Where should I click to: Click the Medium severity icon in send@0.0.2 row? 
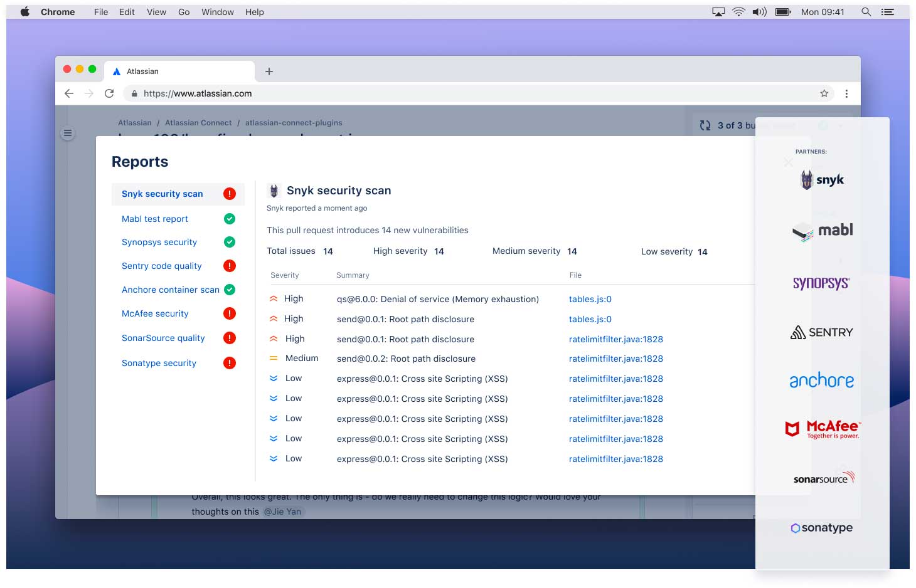pyautogui.click(x=274, y=359)
